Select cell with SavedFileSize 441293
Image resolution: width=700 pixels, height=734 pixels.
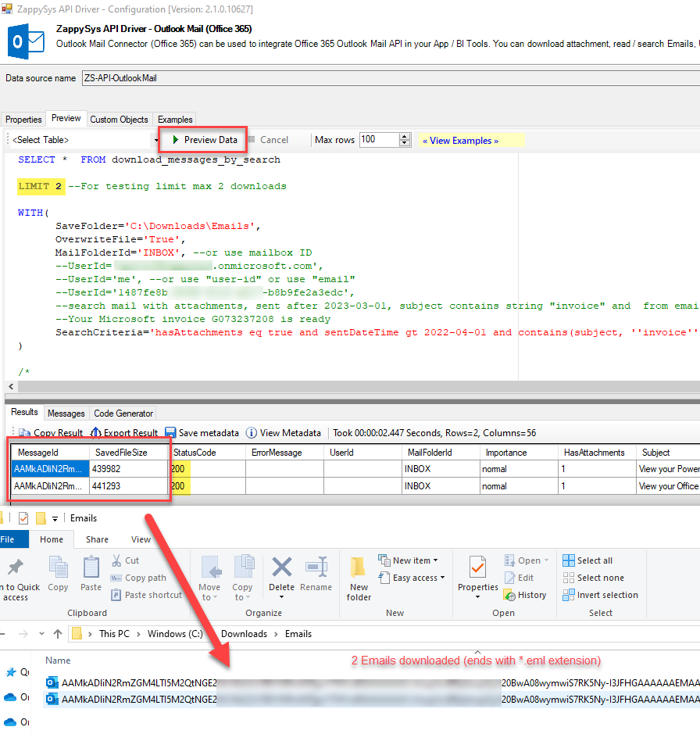129,486
